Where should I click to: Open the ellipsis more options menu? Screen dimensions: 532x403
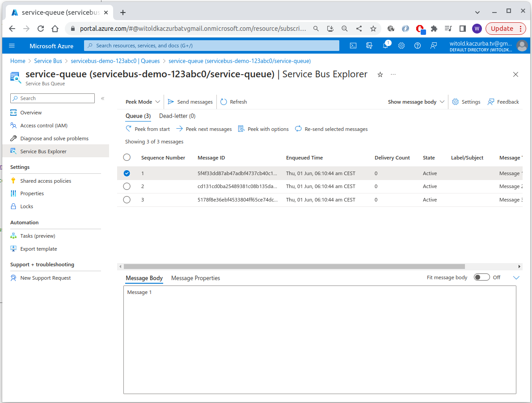(393, 74)
